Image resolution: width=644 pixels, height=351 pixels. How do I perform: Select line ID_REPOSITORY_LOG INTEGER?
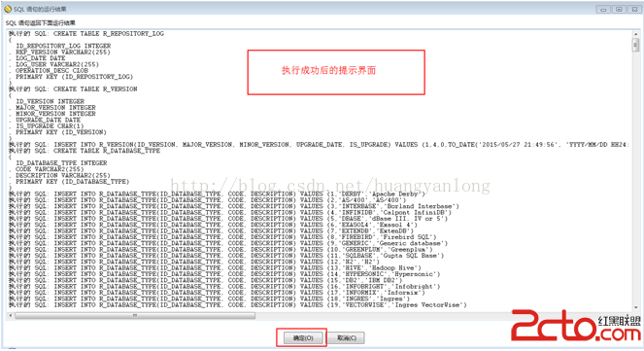coord(63,46)
